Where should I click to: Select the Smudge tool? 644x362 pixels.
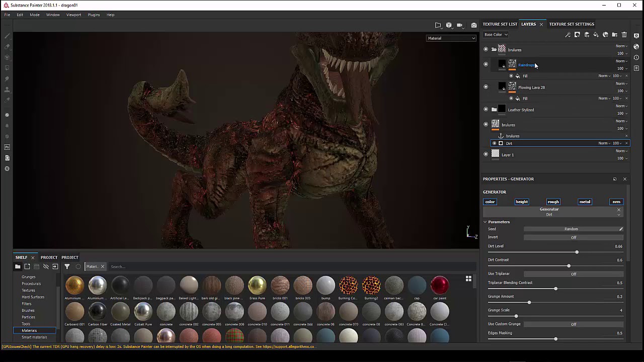[7, 79]
